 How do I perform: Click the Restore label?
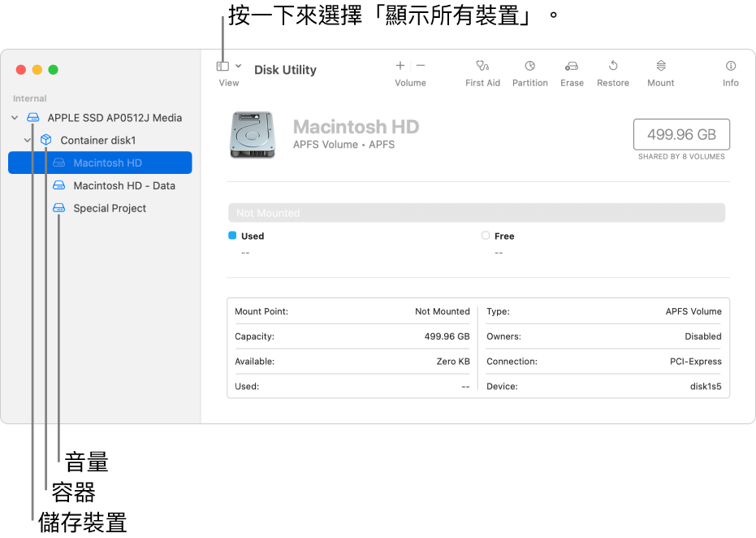click(613, 83)
